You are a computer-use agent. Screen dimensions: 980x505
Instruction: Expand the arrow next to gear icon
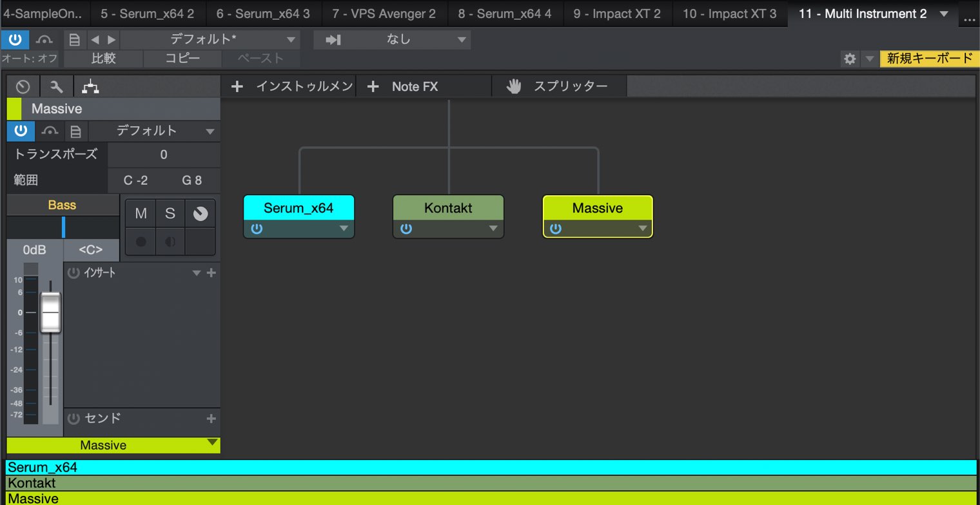(869, 59)
